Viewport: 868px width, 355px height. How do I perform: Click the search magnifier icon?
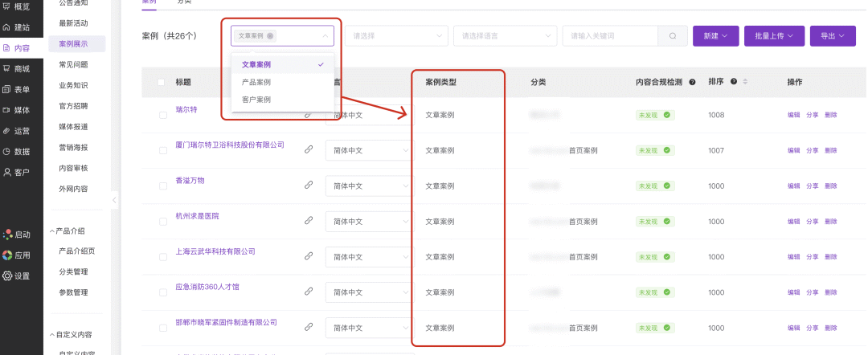click(672, 36)
